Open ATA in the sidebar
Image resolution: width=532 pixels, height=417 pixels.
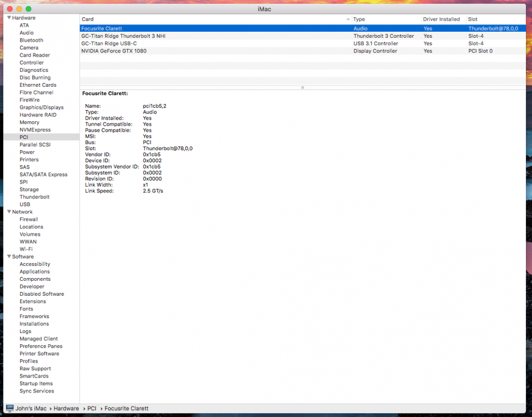pyautogui.click(x=24, y=25)
